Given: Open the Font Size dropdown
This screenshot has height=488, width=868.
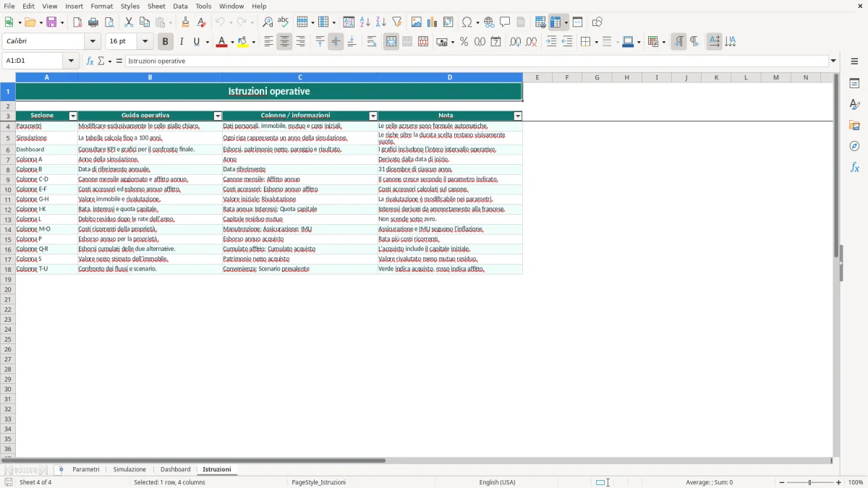Looking at the screenshot, I should pyautogui.click(x=145, y=42).
